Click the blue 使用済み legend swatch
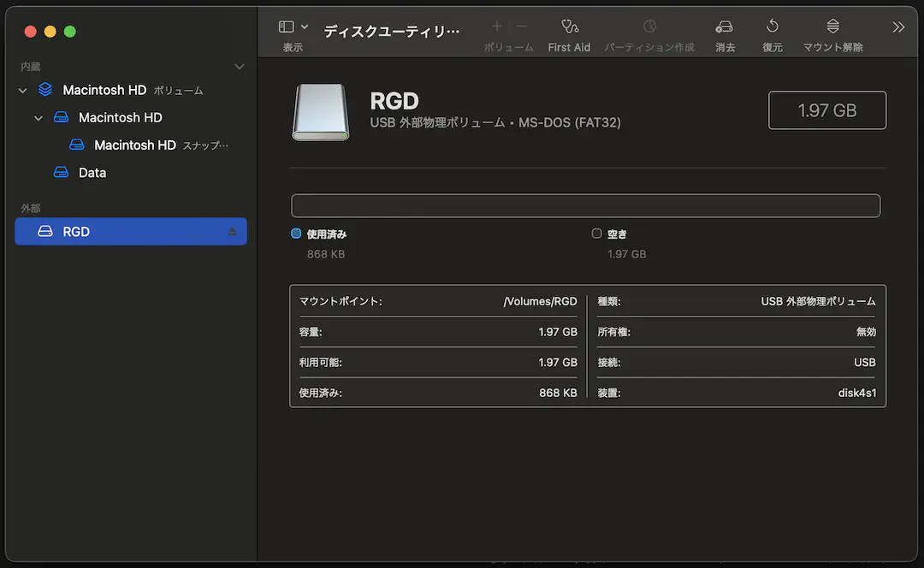924x568 pixels. 296,234
